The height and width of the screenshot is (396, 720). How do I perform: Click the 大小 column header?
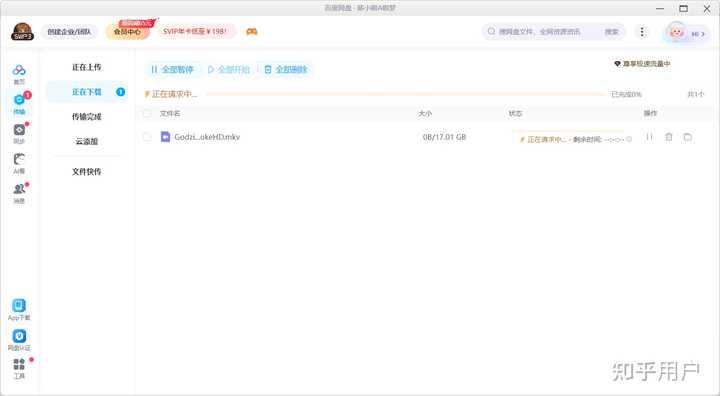coord(425,113)
